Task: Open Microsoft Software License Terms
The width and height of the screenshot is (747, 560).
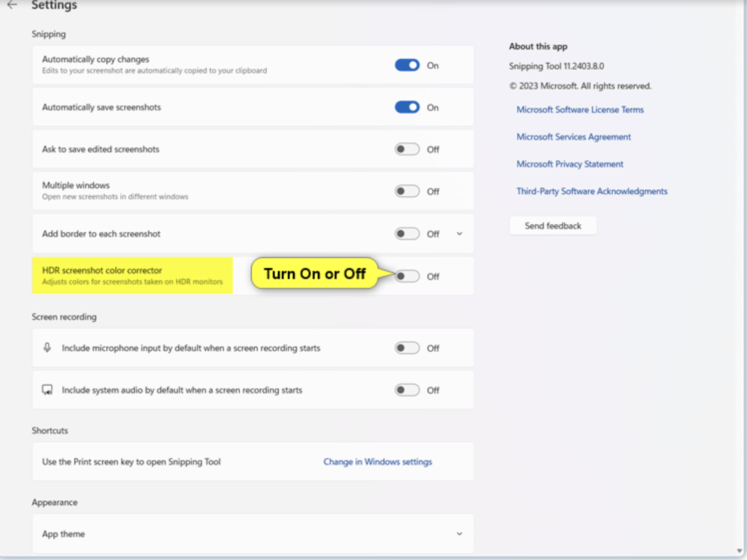Action: point(579,110)
